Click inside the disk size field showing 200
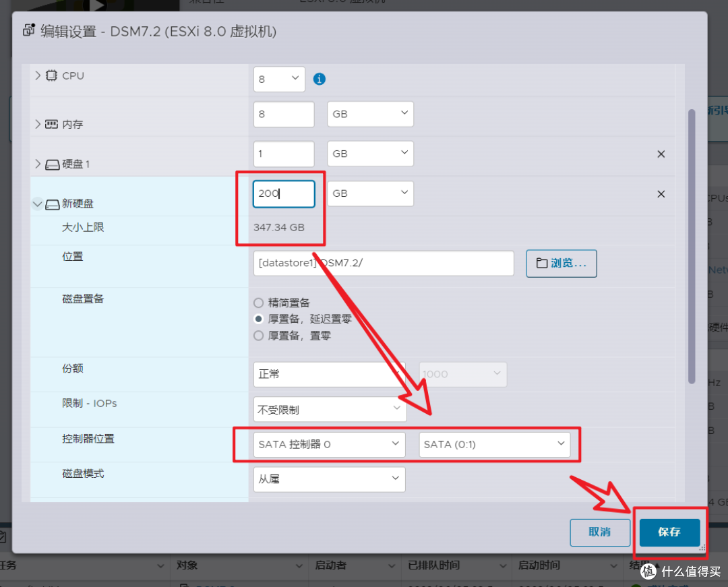 [283, 193]
